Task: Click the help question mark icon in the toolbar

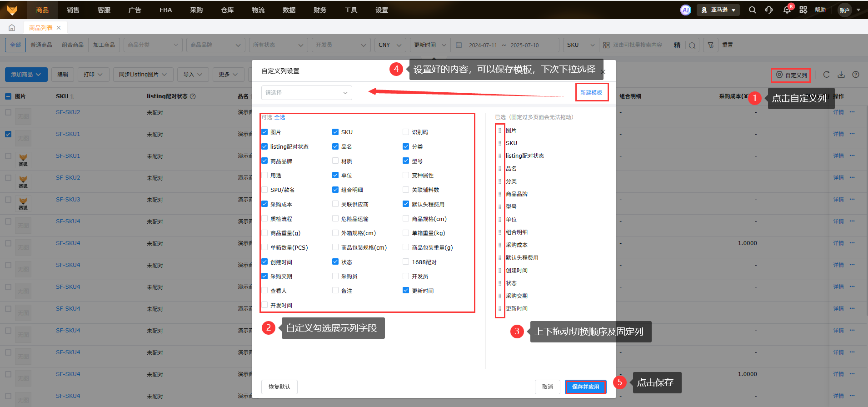Action: [856, 75]
